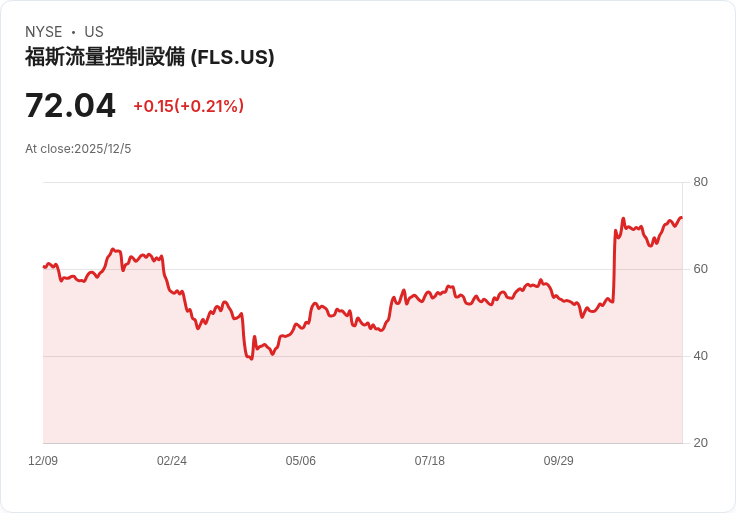Click the 60 price axis label
Image resolution: width=736 pixels, height=513 pixels.
pos(700,269)
